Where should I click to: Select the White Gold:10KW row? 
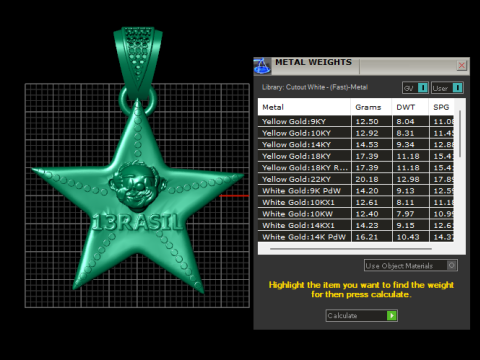click(356, 214)
